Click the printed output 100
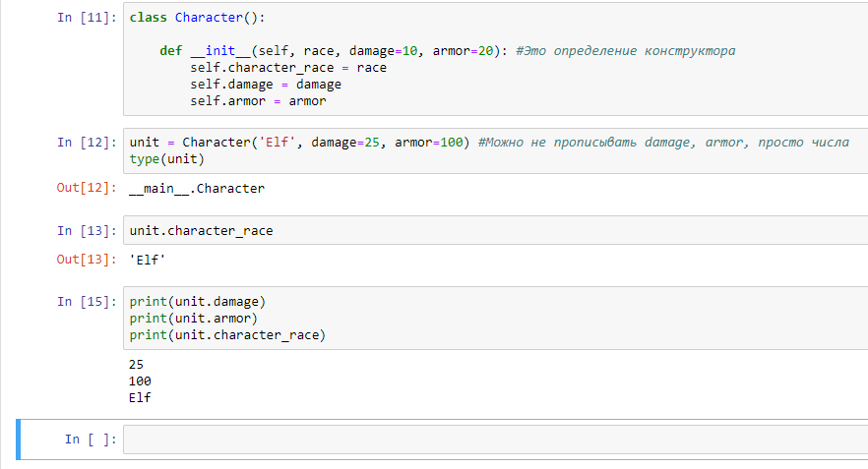868x469 pixels. [x=140, y=381]
